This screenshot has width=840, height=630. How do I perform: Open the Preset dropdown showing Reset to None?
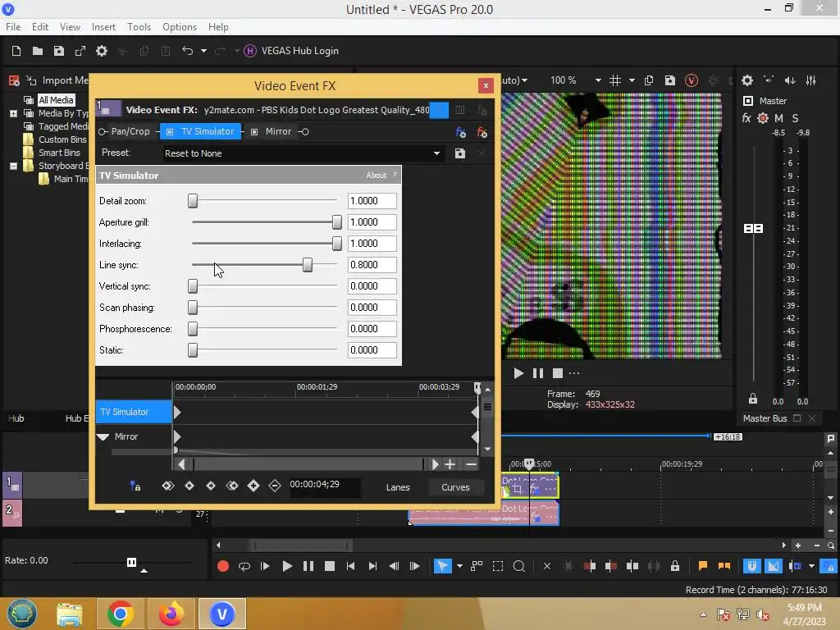304,153
